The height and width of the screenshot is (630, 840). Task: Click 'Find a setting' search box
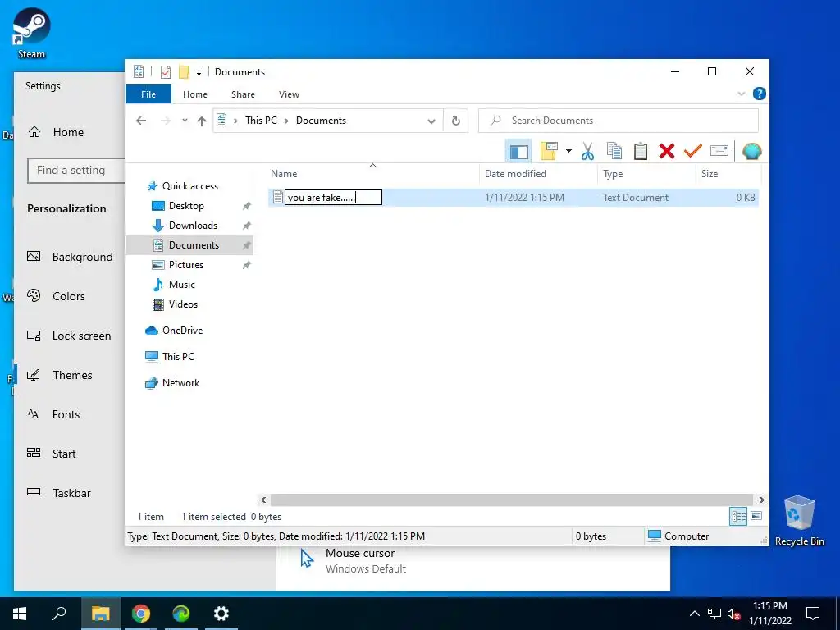point(75,171)
